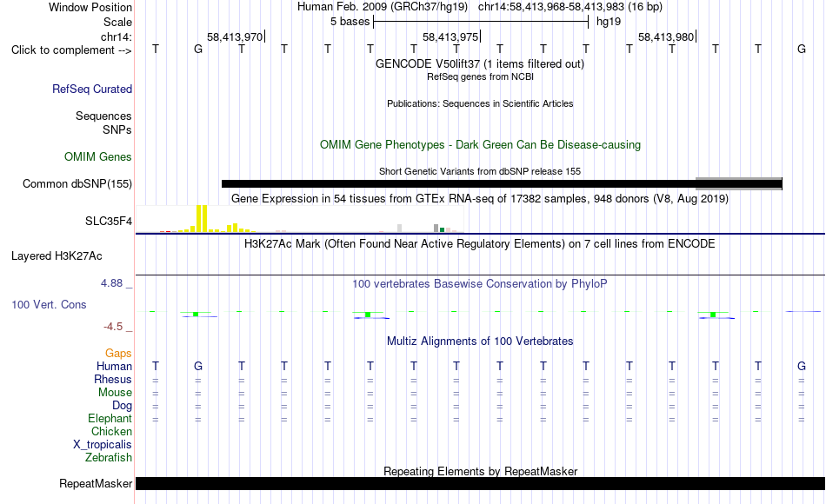Select the Scale track label
The image size is (826, 504).
click(117, 22)
